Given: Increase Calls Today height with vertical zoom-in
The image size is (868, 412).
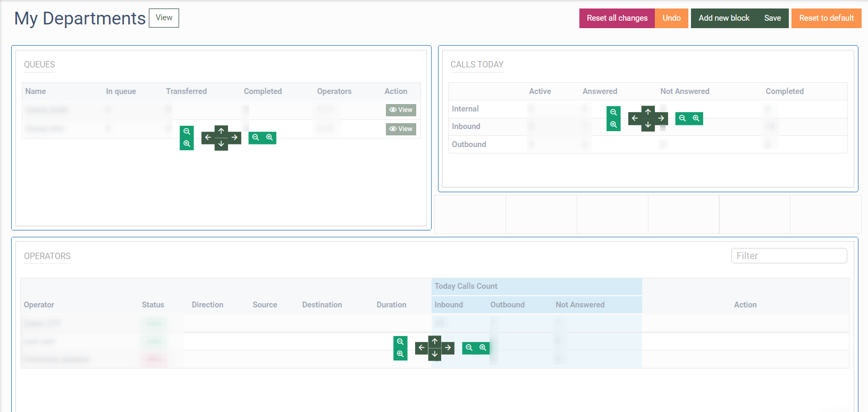Looking at the screenshot, I should [x=613, y=125].
